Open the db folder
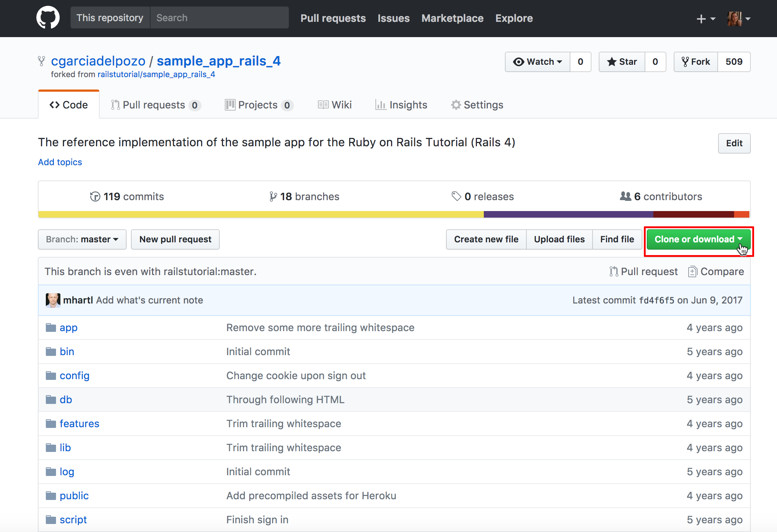This screenshot has width=777, height=532. (66, 400)
